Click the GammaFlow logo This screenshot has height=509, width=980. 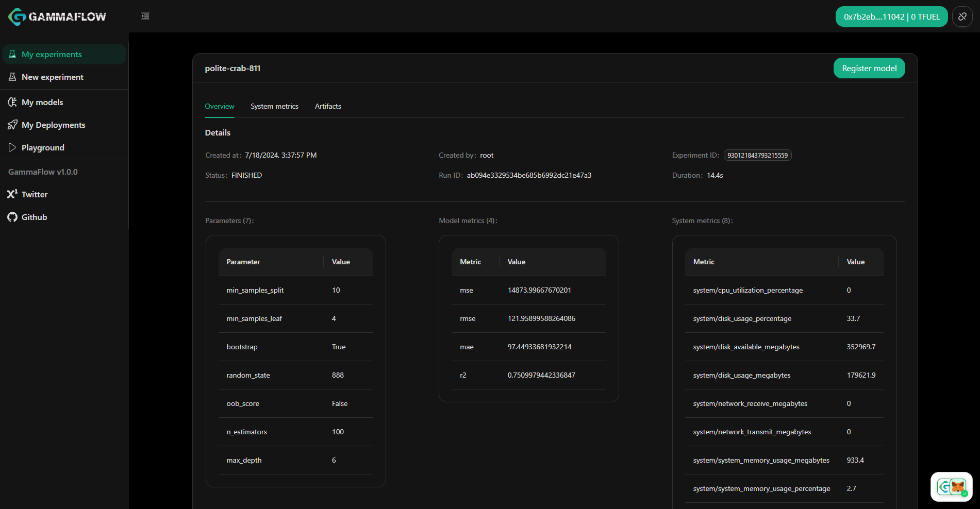57,16
